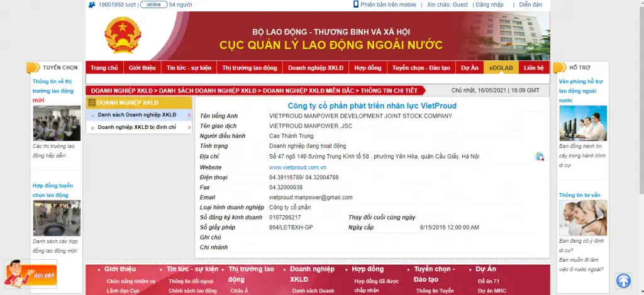644x295 pixels.
Task: Open the Dự Án menu
Action: 469,68
